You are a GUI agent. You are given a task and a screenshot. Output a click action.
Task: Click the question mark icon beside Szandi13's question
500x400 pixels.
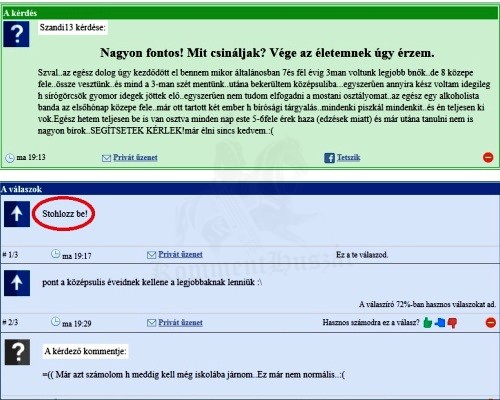[16, 34]
